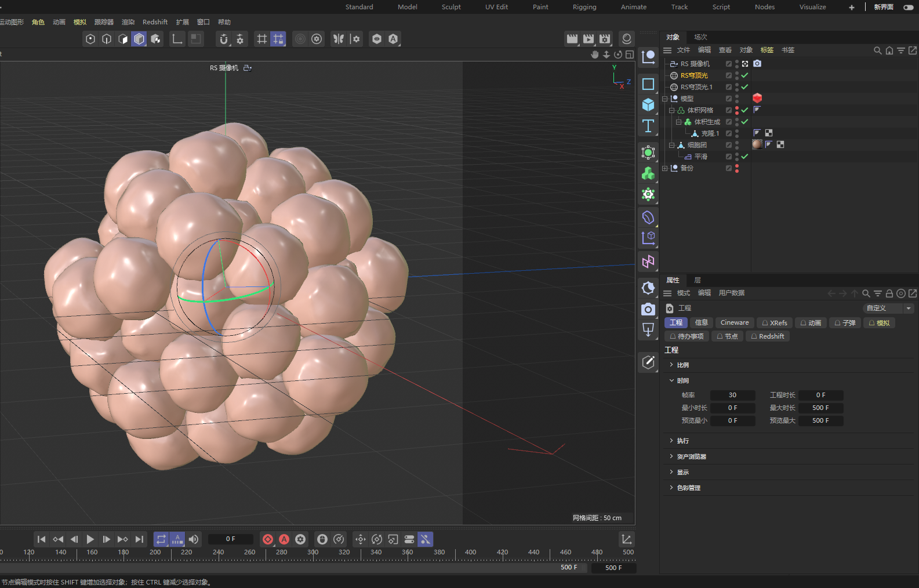Toggle loop playback mode
919x588 pixels.
click(x=161, y=539)
